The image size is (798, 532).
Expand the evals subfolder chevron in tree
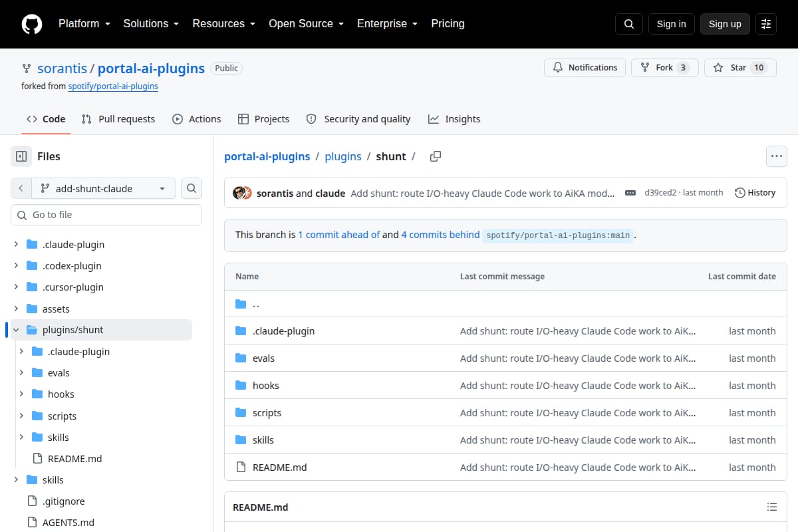21,372
